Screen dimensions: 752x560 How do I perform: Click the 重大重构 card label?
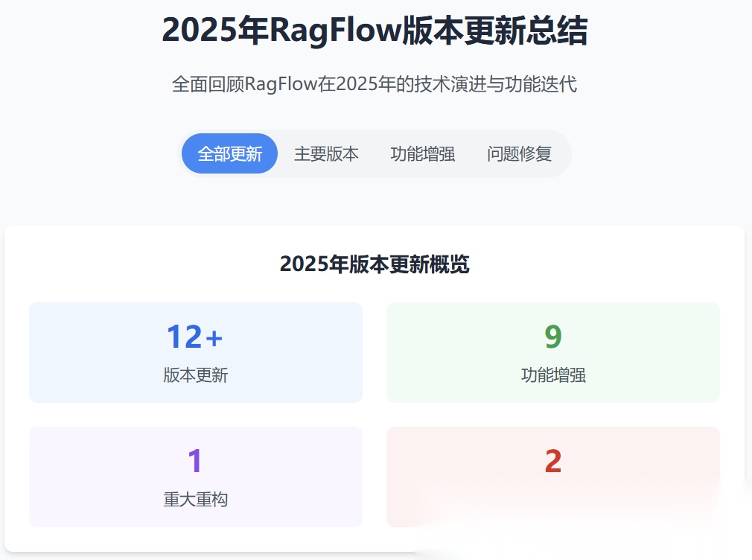coord(196,499)
